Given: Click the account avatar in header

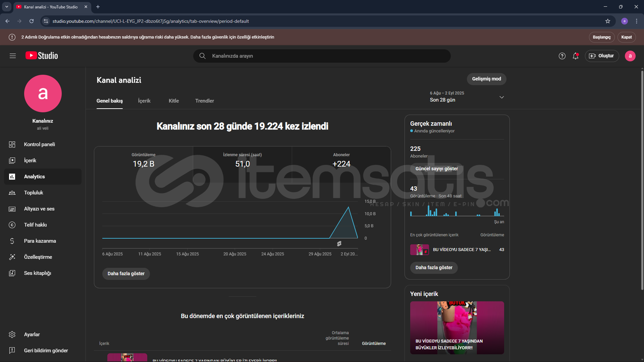Looking at the screenshot, I should 630,56.
